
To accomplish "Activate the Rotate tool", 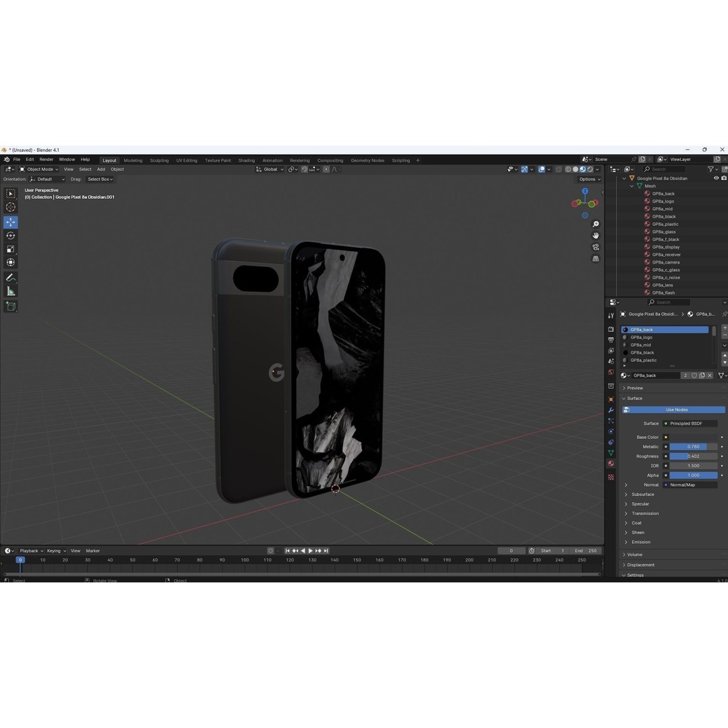I will pyautogui.click(x=11, y=235).
